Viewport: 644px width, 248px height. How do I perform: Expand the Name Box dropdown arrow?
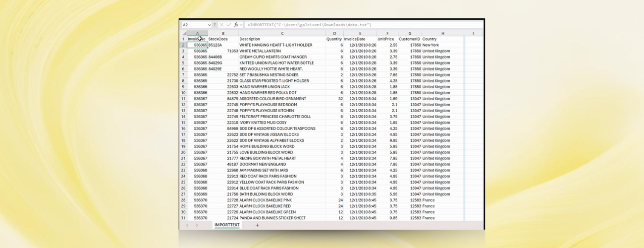(x=210, y=25)
